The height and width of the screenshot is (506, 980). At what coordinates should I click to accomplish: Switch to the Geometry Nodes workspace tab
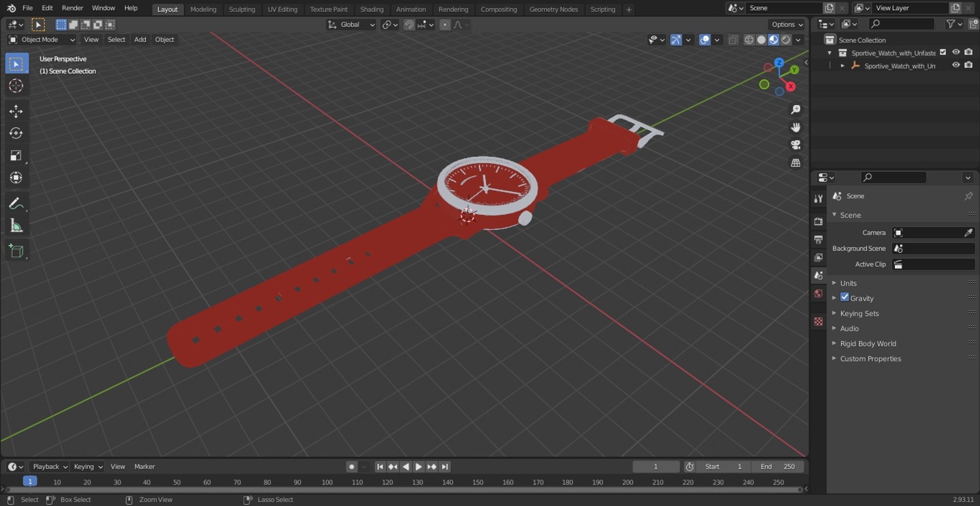pos(554,9)
